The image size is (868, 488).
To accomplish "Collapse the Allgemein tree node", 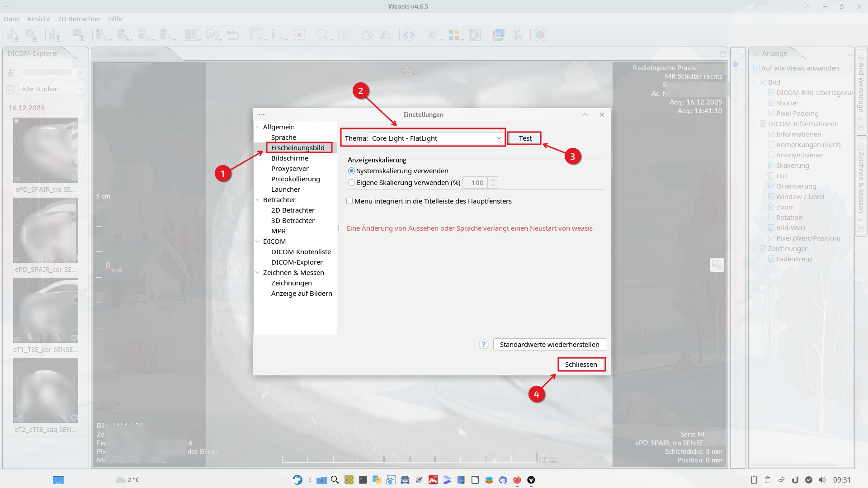I will point(258,127).
